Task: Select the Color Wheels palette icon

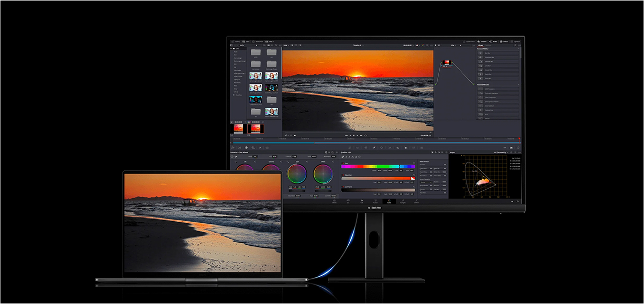Action: pyautogui.click(x=246, y=148)
